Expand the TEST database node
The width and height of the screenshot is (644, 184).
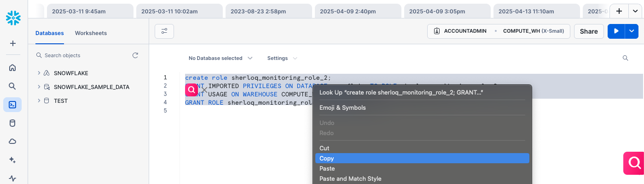pyautogui.click(x=39, y=101)
